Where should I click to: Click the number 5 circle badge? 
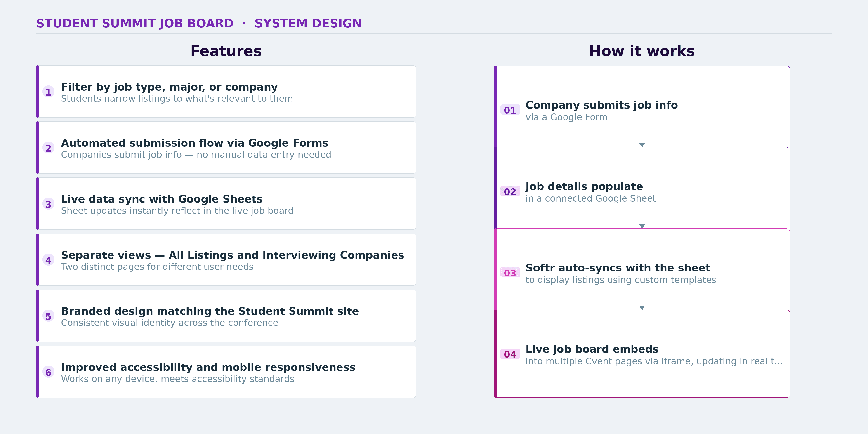48,316
